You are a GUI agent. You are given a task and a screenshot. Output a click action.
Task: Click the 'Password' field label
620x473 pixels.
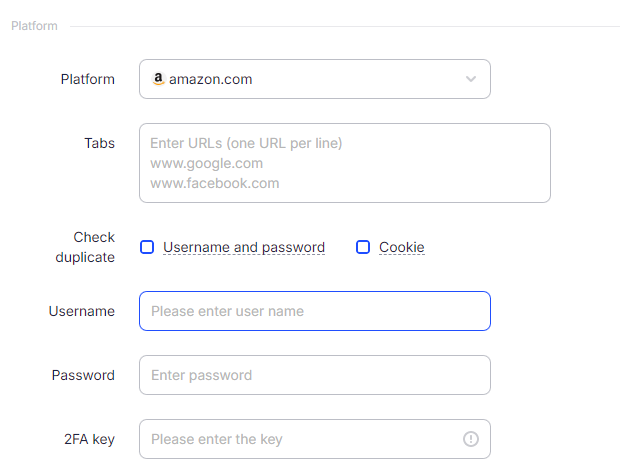click(83, 375)
